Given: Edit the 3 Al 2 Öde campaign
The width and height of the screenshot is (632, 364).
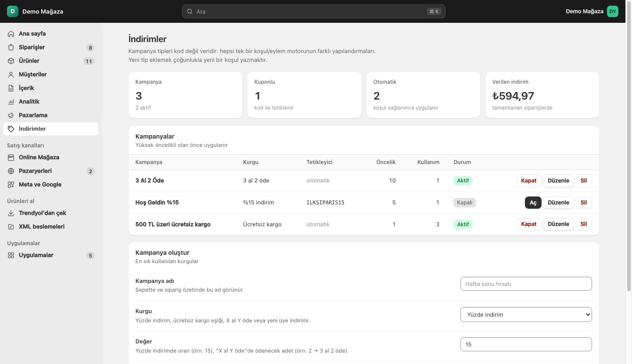Looking at the screenshot, I should coord(558,181).
